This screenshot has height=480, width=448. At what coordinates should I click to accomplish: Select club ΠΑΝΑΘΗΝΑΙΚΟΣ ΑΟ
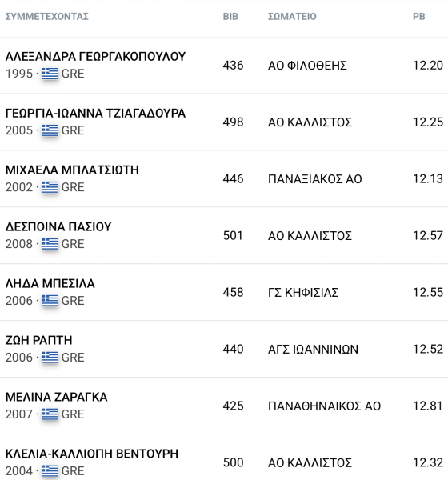pos(324,406)
